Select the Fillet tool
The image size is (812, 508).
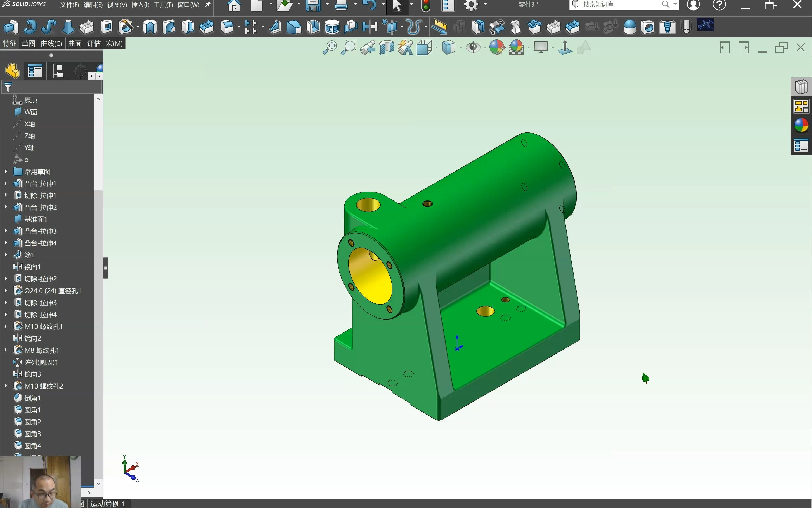(227, 27)
